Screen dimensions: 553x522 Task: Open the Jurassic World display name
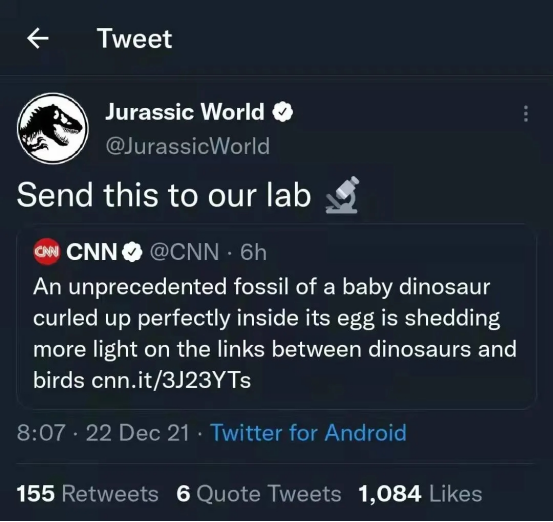tap(184, 112)
